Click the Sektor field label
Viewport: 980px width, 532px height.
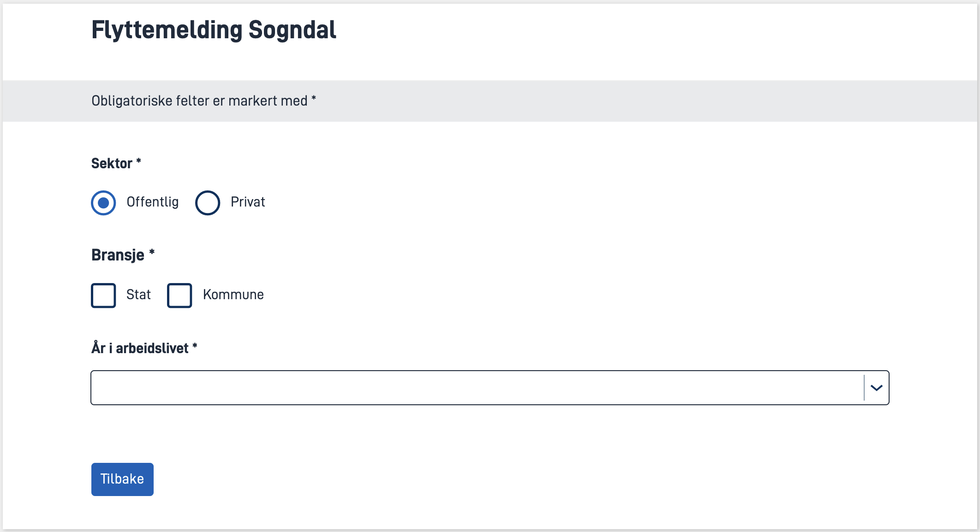(x=112, y=164)
